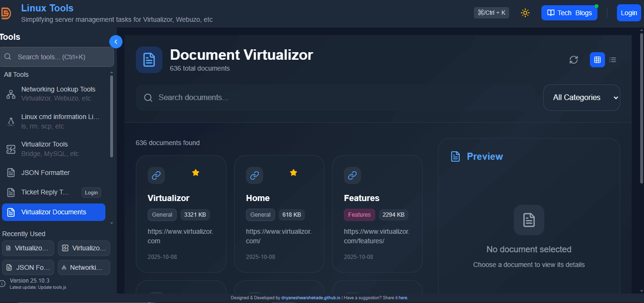Click the search magnifier icon in documents bar
This screenshot has width=644, height=303.
click(148, 98)
